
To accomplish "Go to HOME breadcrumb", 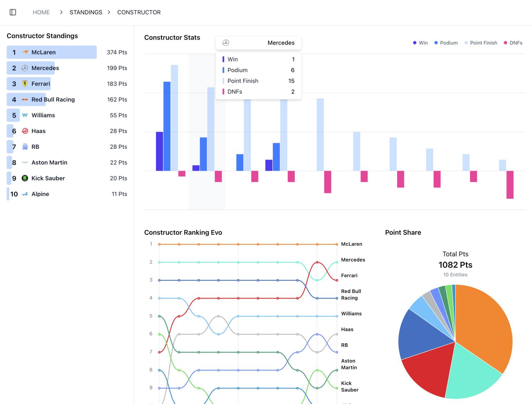I will click(41, 12).
